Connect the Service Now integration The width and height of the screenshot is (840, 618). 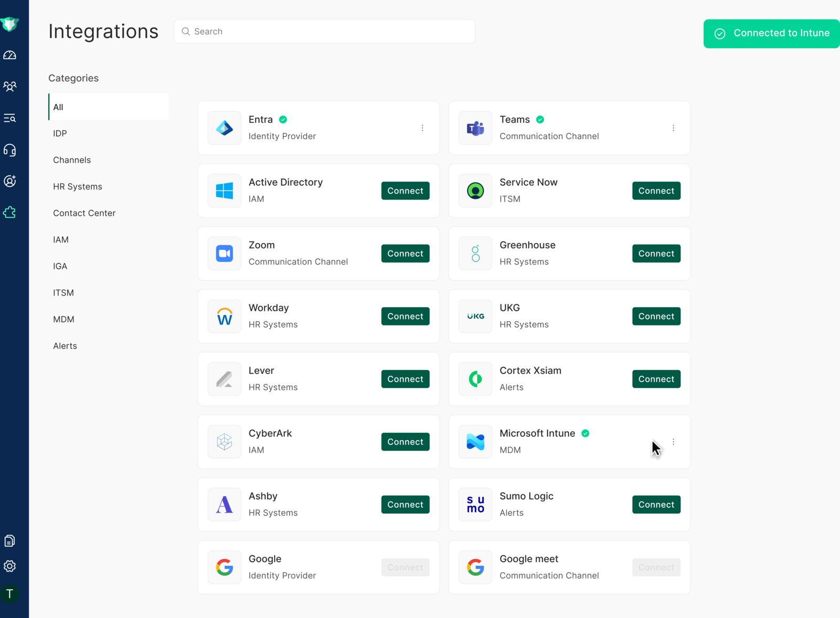[656, 191]
